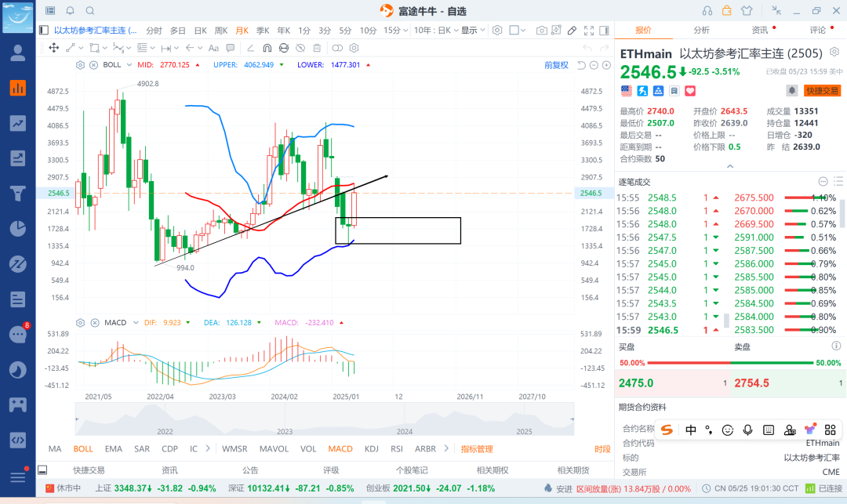Open the ETHmain chart title link
The image size is (847, 504).
(x=95, y=31)
